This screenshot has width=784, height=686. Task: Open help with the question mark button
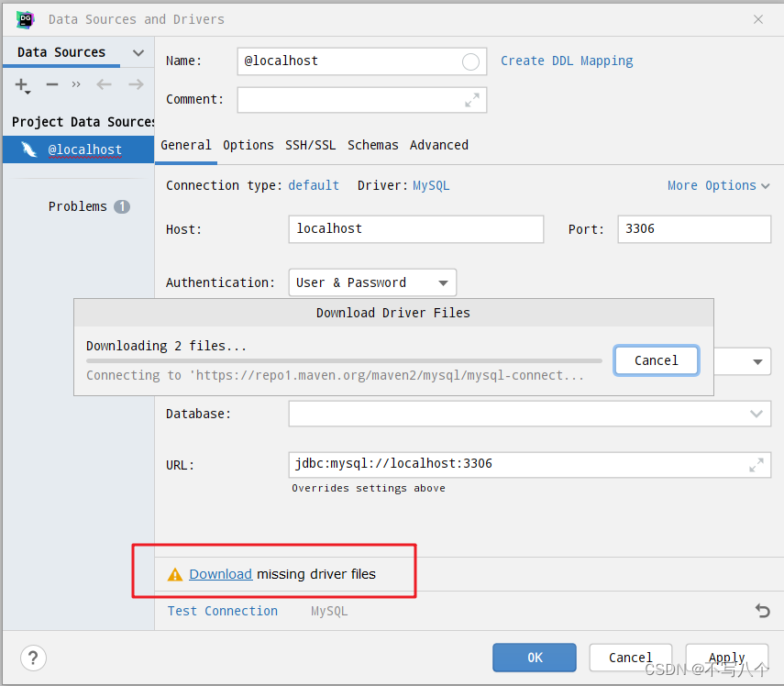click(34, 658)
